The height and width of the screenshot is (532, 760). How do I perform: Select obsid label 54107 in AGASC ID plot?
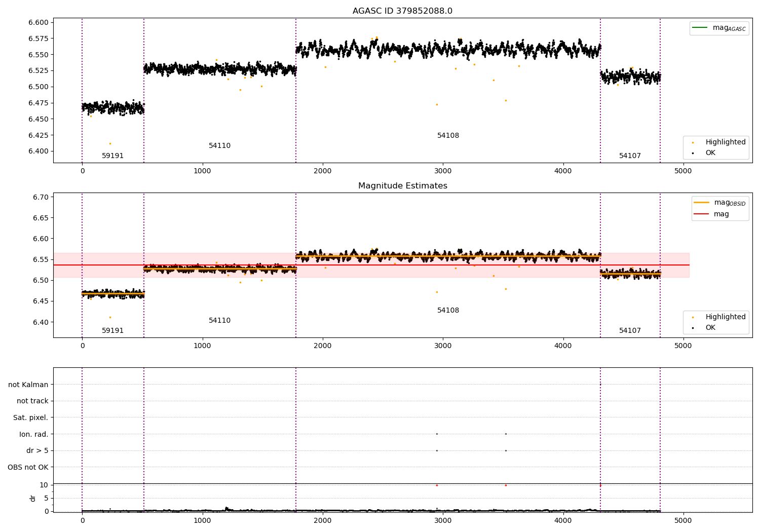[x=630, y=156]
